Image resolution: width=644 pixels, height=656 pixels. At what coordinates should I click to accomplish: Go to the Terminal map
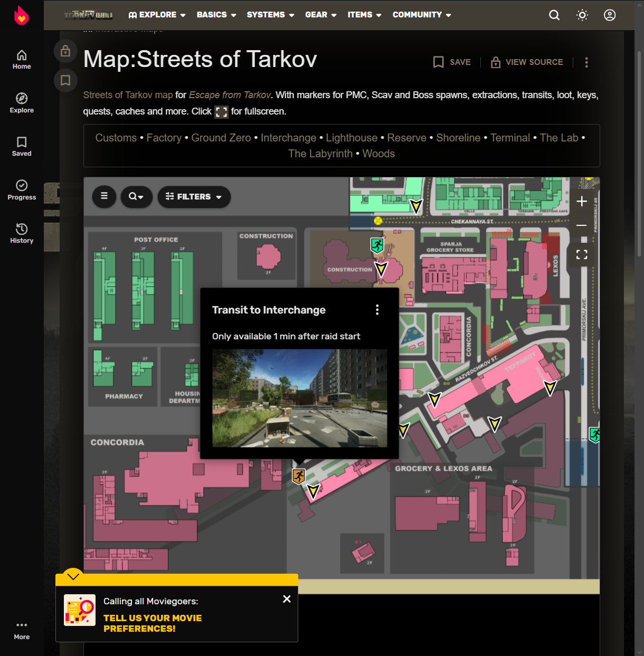[510, 138]
